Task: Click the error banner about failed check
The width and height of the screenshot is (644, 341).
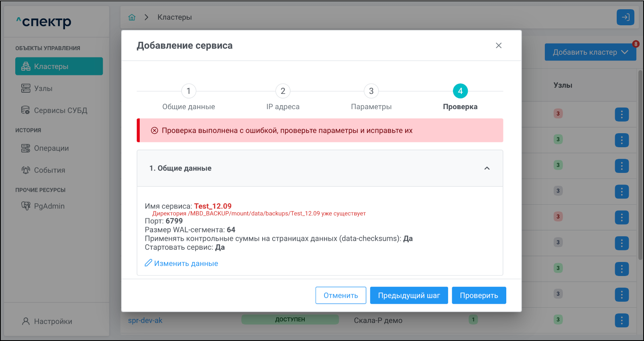Action: click(320, 130)
